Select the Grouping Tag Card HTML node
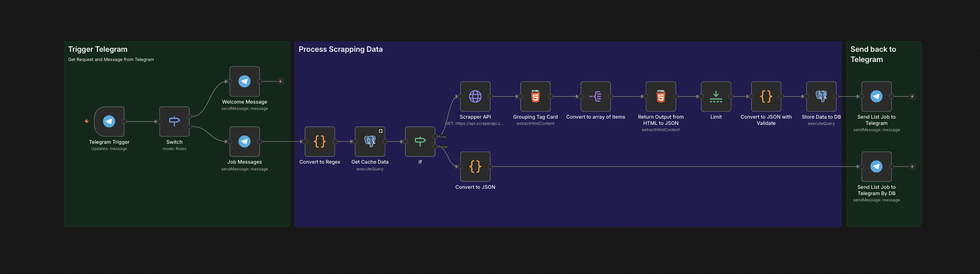This screenshot has height=274, width=980. (535, 96)
